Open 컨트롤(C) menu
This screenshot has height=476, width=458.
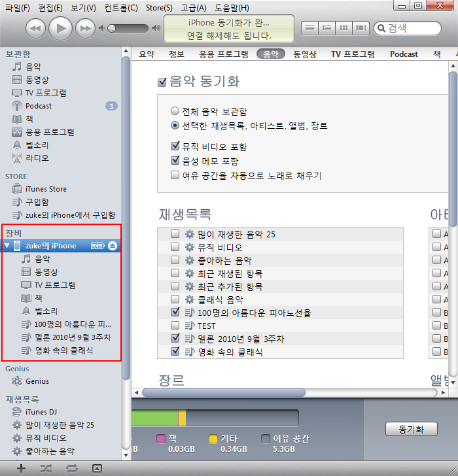[x=121, y=8]
